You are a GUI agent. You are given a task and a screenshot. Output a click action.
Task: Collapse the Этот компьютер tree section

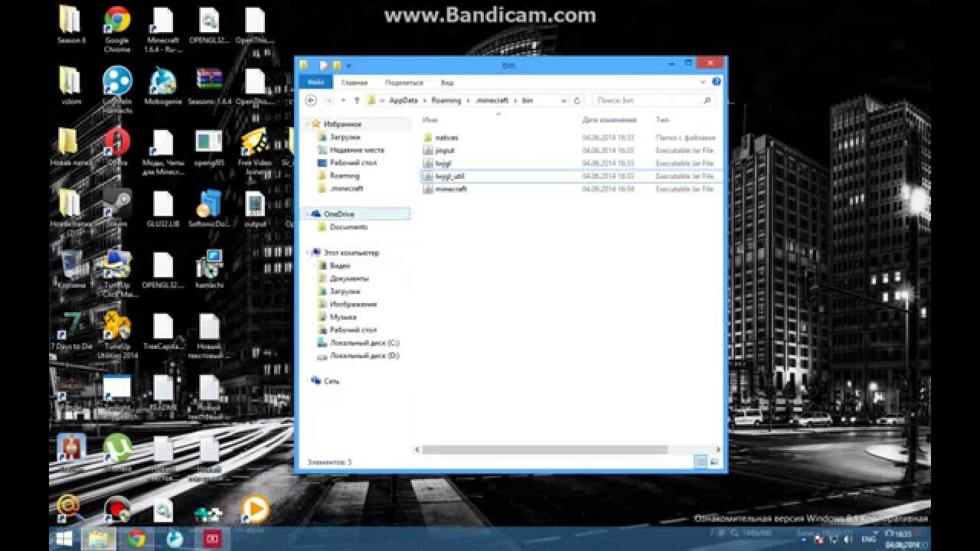coord(309,253)
